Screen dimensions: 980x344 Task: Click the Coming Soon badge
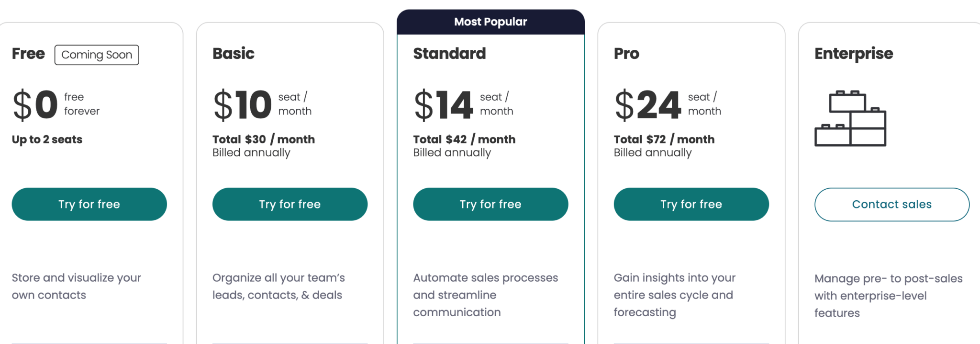97,55
